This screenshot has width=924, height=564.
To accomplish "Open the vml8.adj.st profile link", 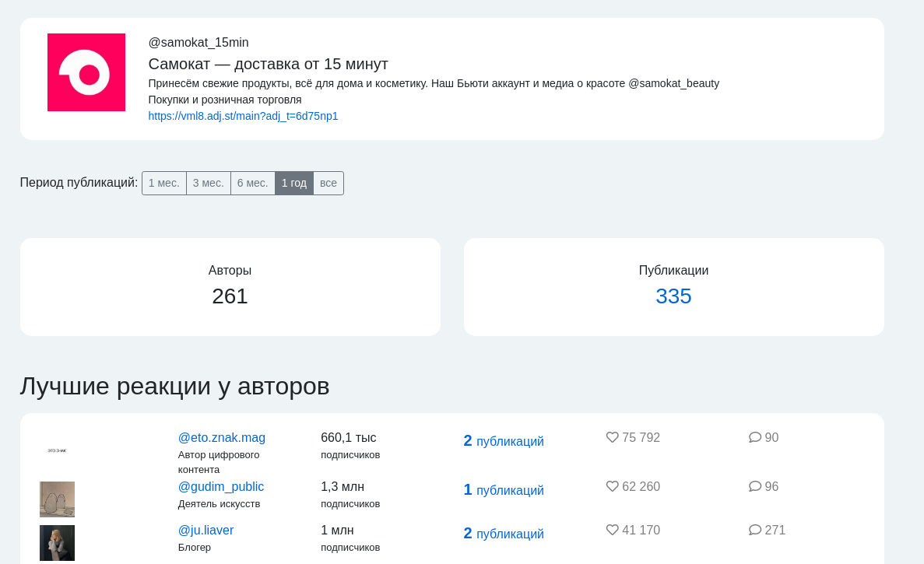I will 243,116.
